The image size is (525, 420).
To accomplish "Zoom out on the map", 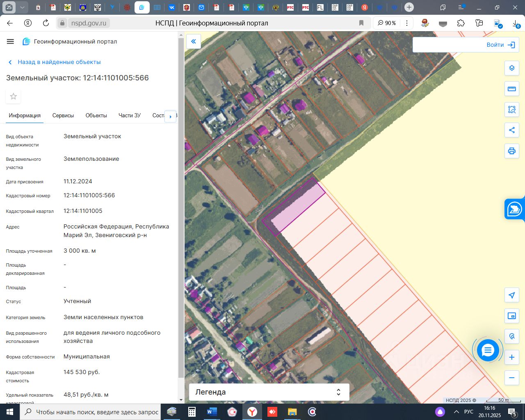I will (x=511, y=378).
